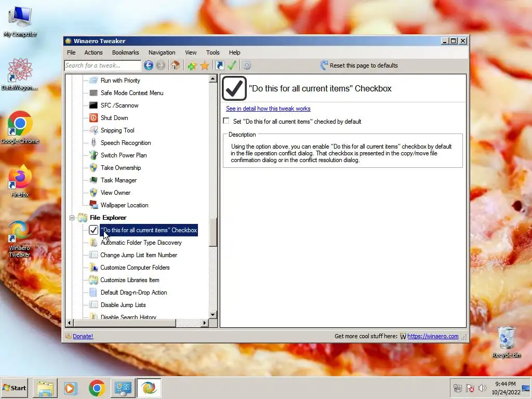This screenshot has height=399, width=532.
Task: Click the export shortcut arrow toolbar icon
Action: (x=220, y=65)
